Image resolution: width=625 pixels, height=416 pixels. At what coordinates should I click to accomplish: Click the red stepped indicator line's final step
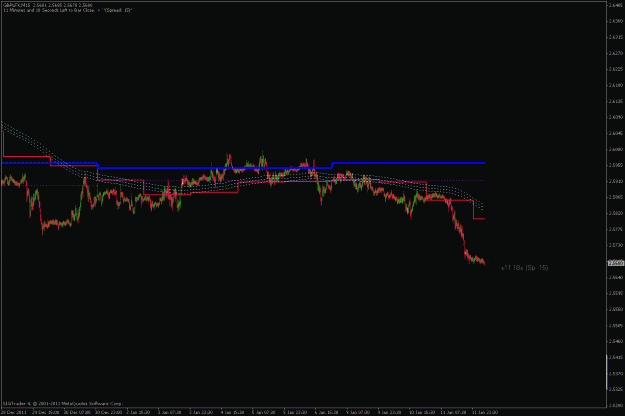(479, 218)
